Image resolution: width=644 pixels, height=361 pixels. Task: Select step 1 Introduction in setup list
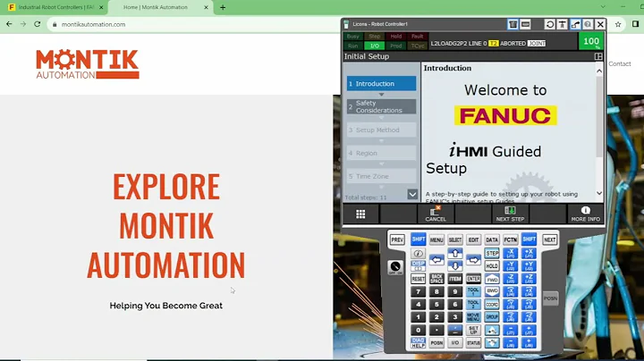pos(381,84)
